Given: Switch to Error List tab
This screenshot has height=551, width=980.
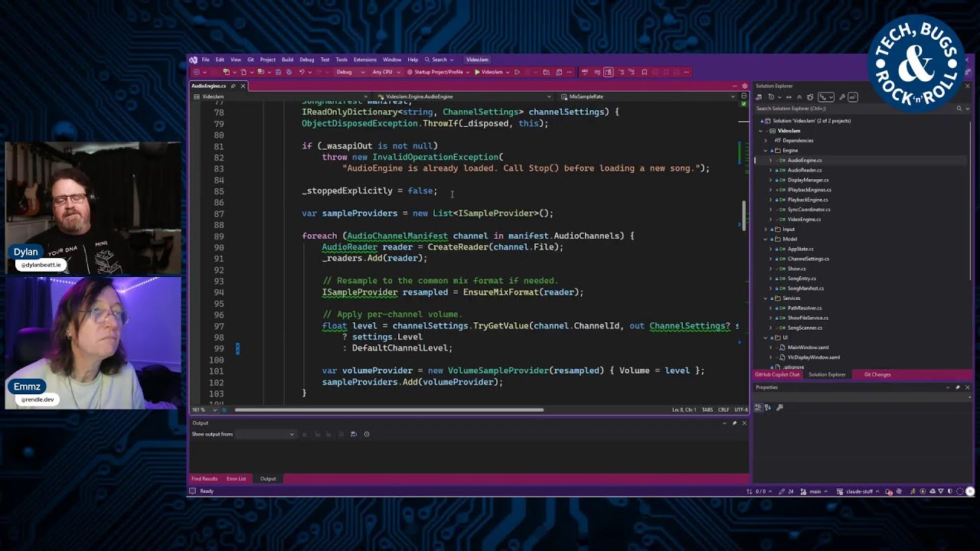Looking at the screenshot, I should (x=236, y=479).
